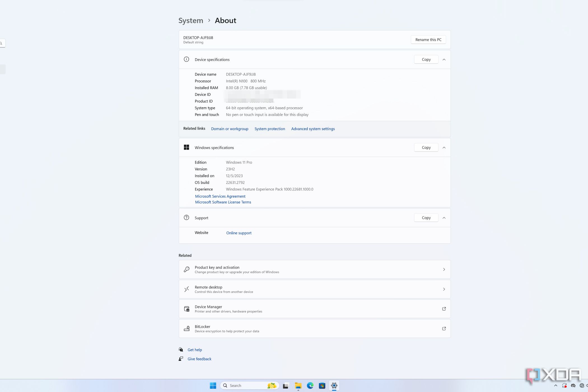Show hidden system tray icons
Screen dimensions: 588x392
(556, 386)
